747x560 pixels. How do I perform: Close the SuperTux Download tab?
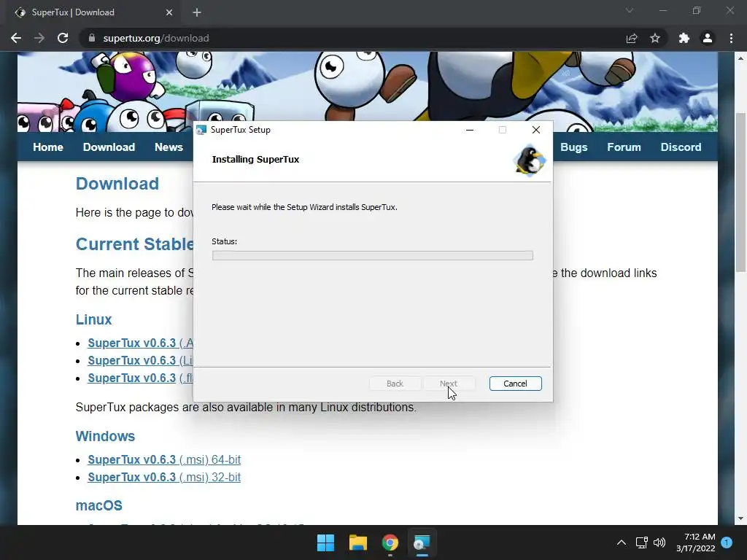point(169,12)
